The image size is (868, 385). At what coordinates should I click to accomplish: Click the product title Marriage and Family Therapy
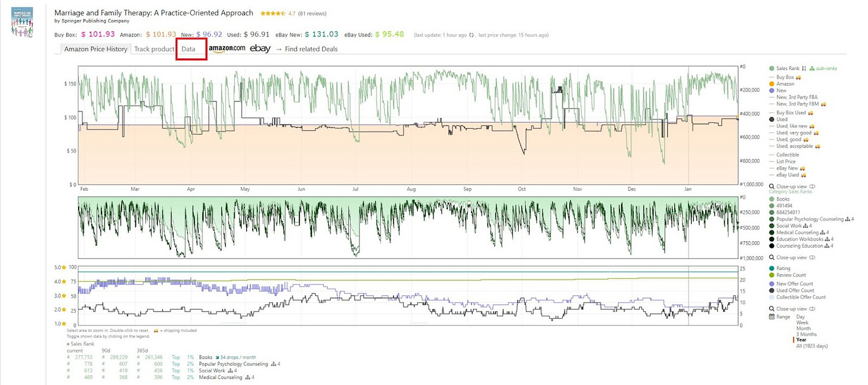click(x=154, y=13)
